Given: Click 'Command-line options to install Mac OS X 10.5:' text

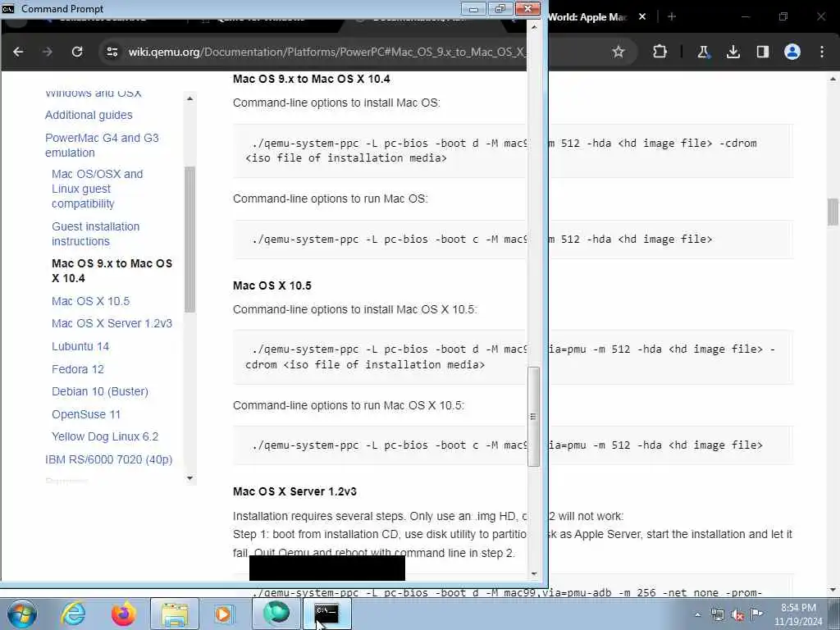Looking at the screenshot, I should click(x=354, y=309).
